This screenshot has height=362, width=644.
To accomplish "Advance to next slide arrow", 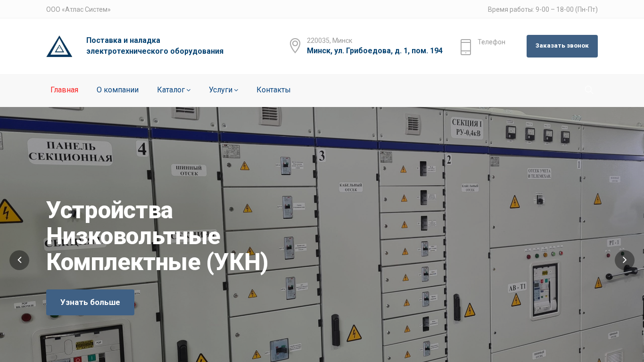I will point(625,260).
